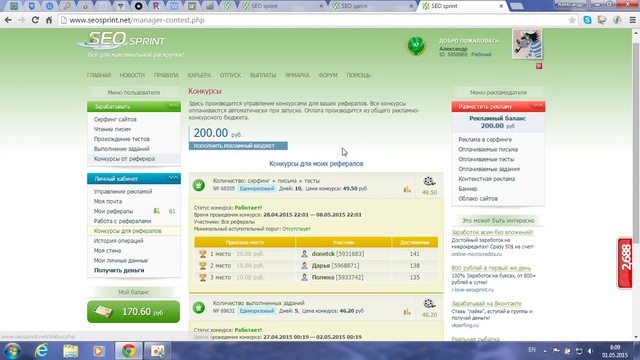Click Skype extension icon in toolbar
This screenshot has height=360, width=640.
(x=587, y=20)
